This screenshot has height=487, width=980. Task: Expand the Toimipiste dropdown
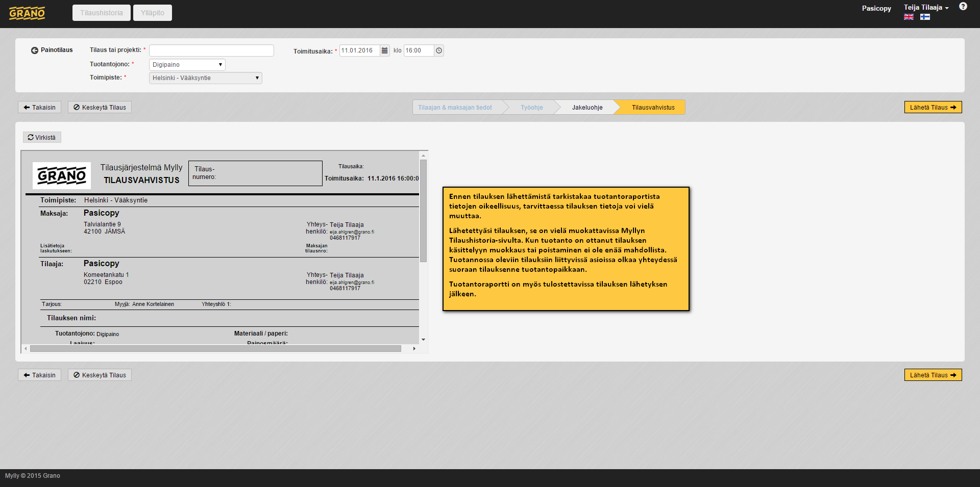pos(206,78)
